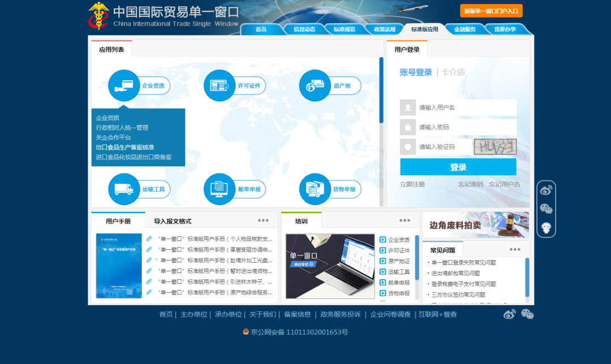This screenshot has width=611, height=364.
Task: Click the blue 登录 button
Action: point(458,167)
